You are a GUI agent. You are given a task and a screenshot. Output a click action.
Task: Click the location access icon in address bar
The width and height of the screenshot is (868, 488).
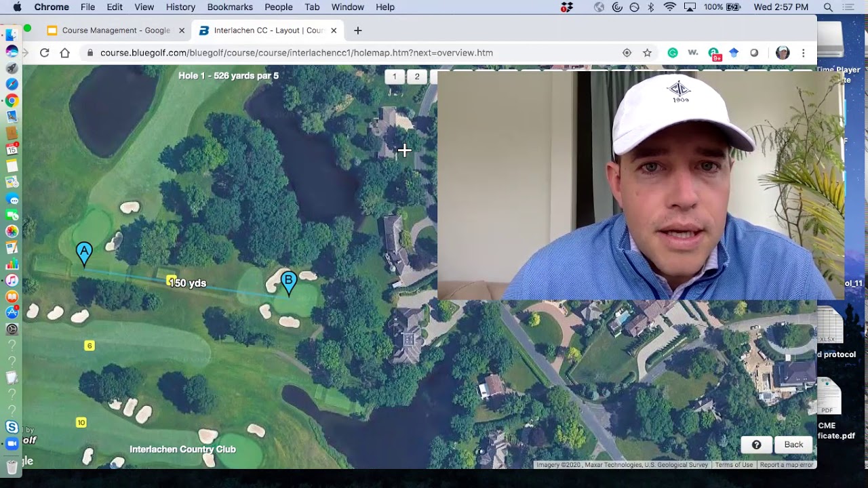[x=627, y=53]
